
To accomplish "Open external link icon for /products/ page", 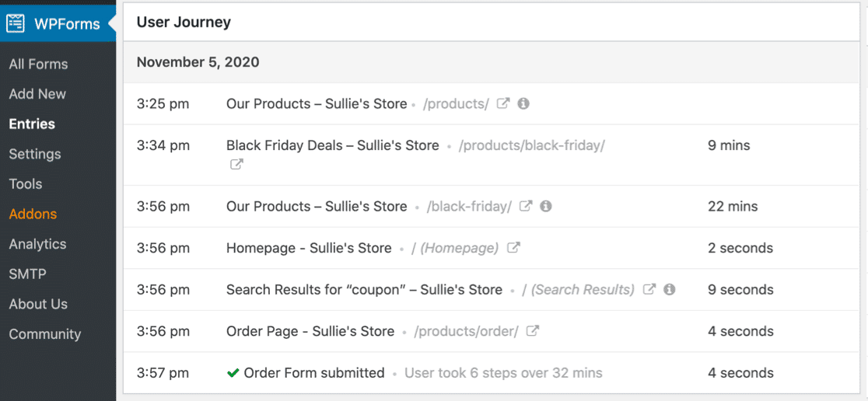I will [x=503, y=103].
